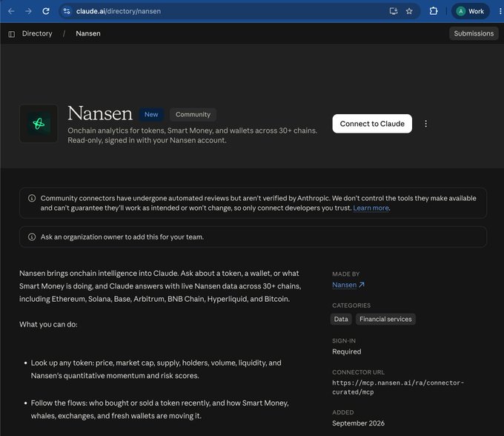Open the Chrome three-dot menu
504x436 pixels.
(x=500, y=11)
